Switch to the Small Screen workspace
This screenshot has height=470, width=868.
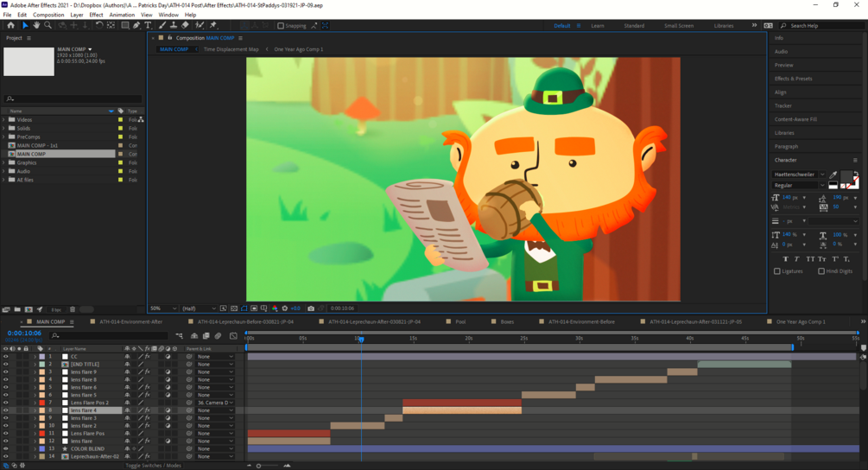pyautogui.click(x=679, y=25)
